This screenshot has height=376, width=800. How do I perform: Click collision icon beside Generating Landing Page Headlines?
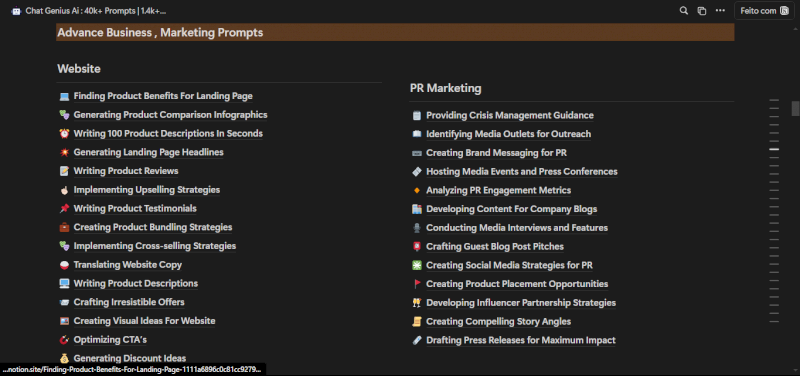(64, 152)
